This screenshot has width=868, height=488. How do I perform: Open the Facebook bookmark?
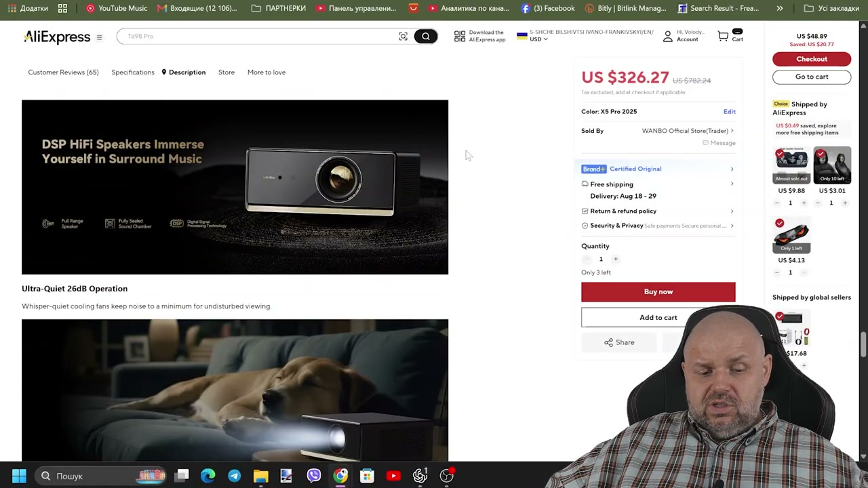click(548, 8)
